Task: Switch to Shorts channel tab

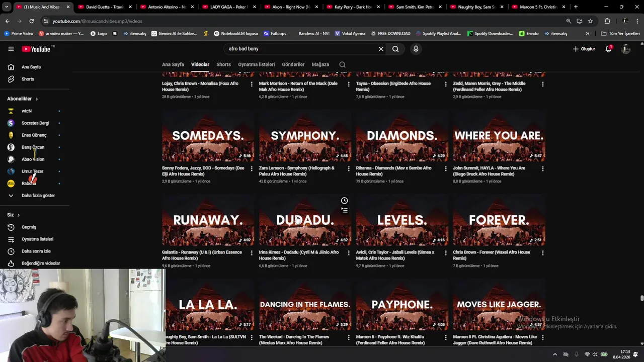Action: [223, 64]
